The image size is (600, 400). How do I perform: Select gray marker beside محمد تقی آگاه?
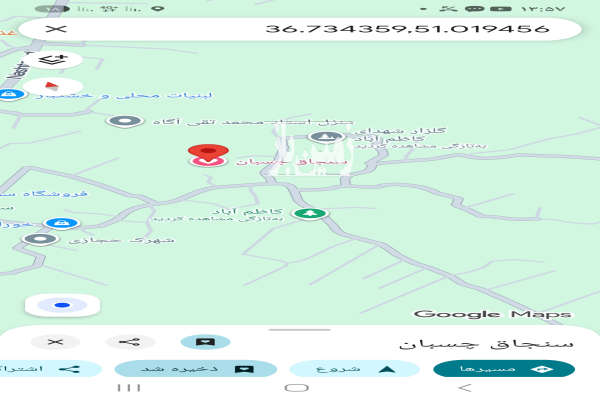pyautogui.click(x=125, y=121)
